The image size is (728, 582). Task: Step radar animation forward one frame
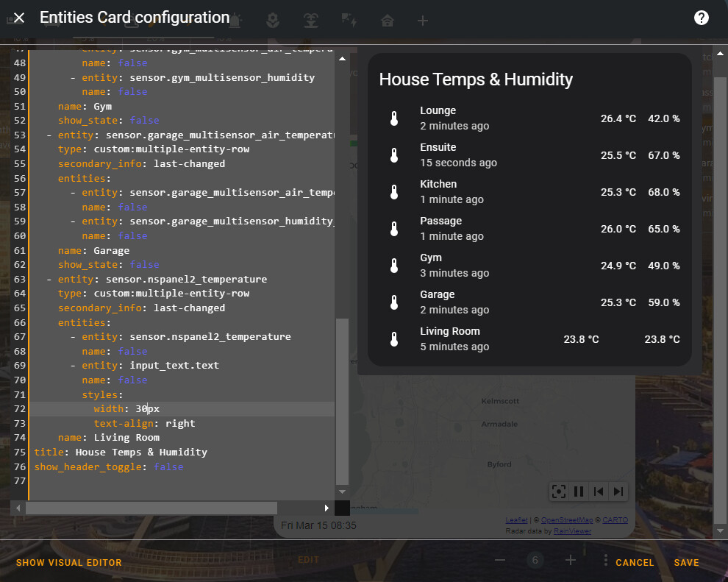617,491
